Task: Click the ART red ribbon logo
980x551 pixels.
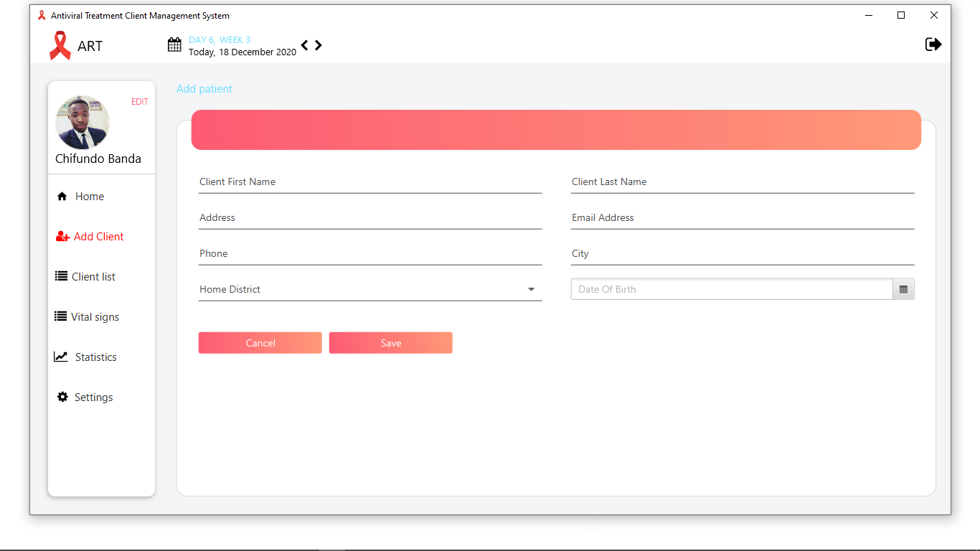Action: (x=60, y=44)
